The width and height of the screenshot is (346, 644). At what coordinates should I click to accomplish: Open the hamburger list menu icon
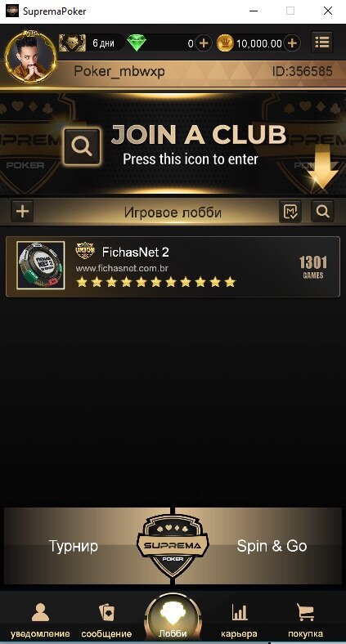point(321,42)
